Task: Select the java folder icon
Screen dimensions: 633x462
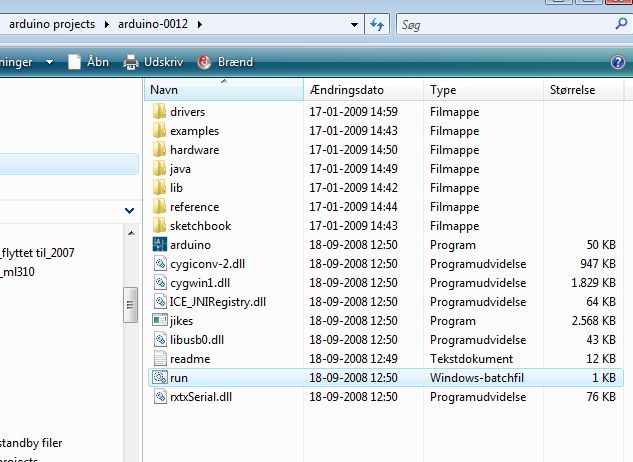Action: [159, 168]
